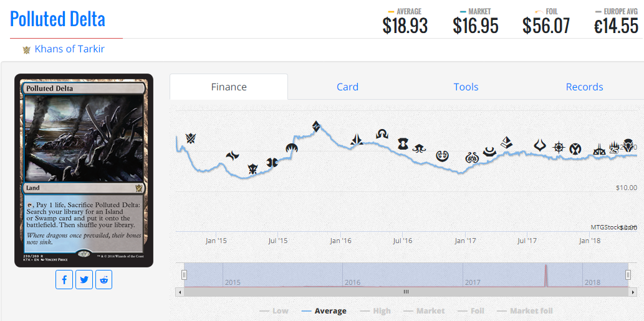This screenshot has width=644, height=321.
Task: Click the Battle for Zendikar diamond hedron symbol
Action: (316, 127)
